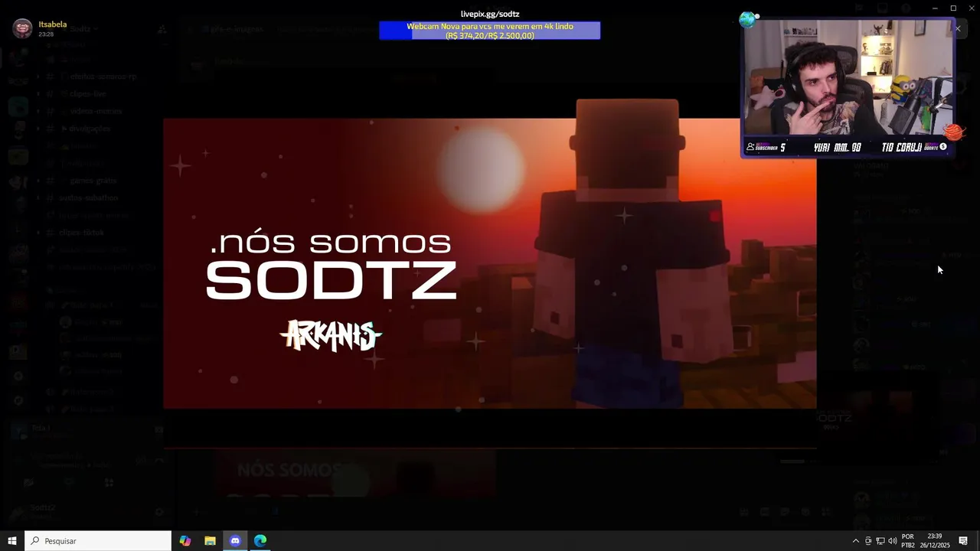Open the Meet Now tray icon
The width and height of the screenshot is (980, 551).
point(868,541)
